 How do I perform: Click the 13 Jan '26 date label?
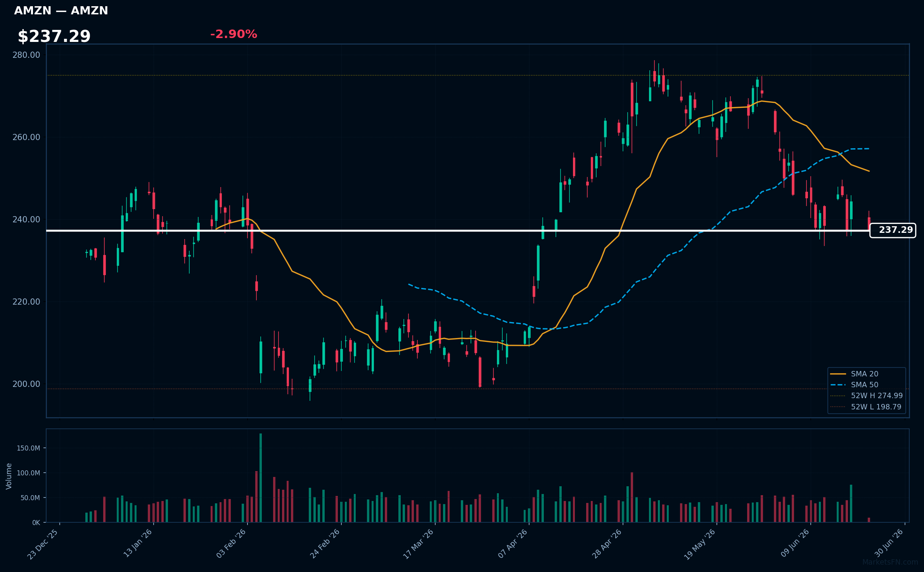[138, 543]
